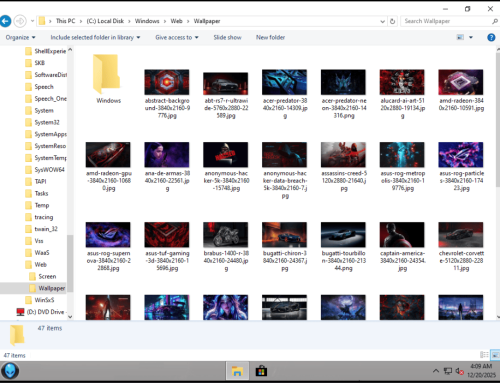Switch to details view in status bar
Screen dimensions: 500x383
point(484,355)
